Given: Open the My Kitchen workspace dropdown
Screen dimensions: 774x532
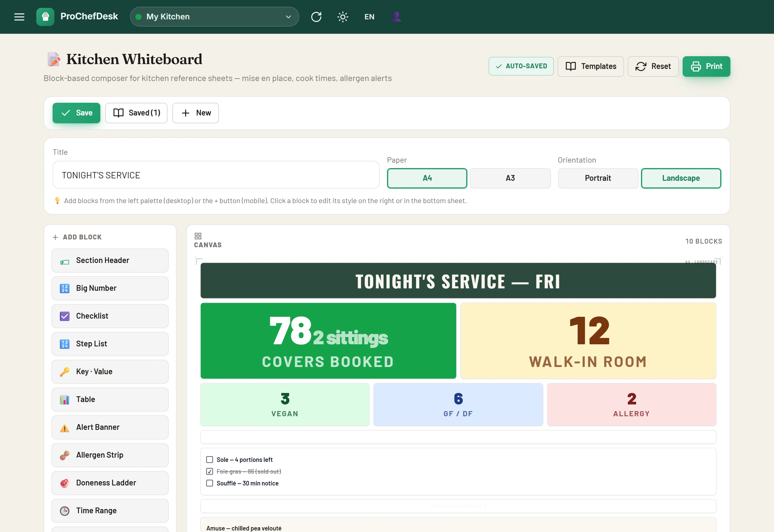Looking at the screenshot, I should pos(214,17).
